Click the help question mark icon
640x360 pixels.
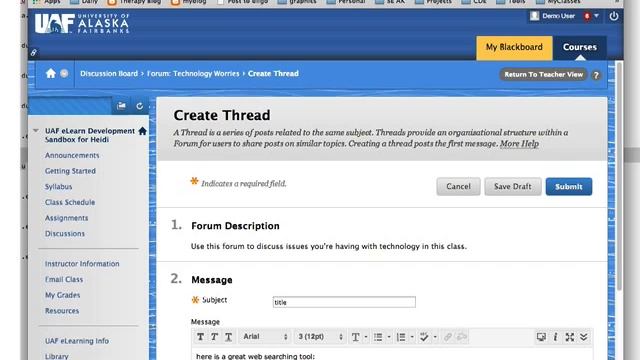596,75
